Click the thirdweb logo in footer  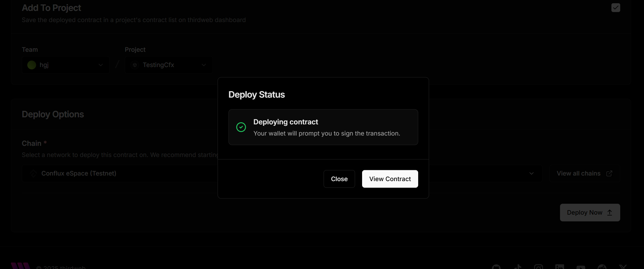click(x=21, y=266)
